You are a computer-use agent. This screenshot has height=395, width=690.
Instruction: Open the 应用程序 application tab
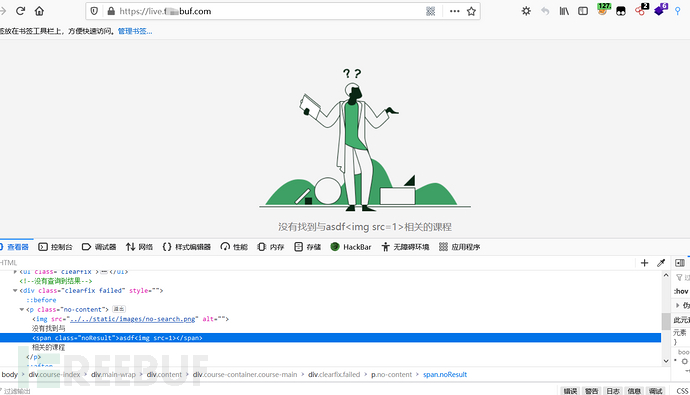[459, 247]
